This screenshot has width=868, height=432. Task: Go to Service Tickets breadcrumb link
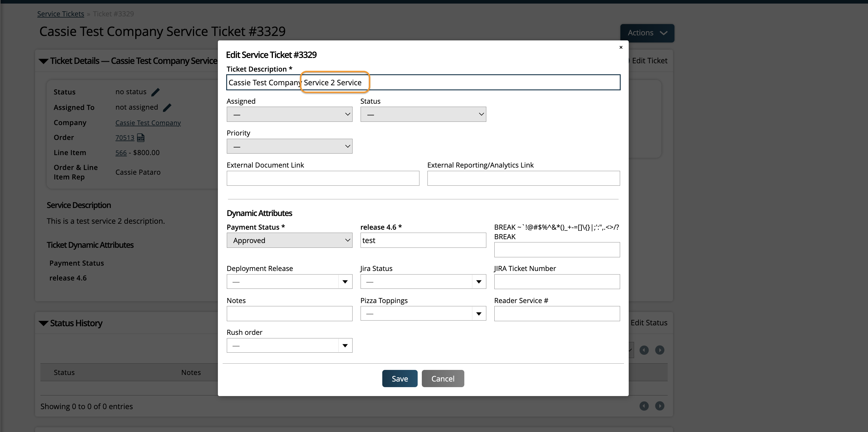(x=61, y=14)
